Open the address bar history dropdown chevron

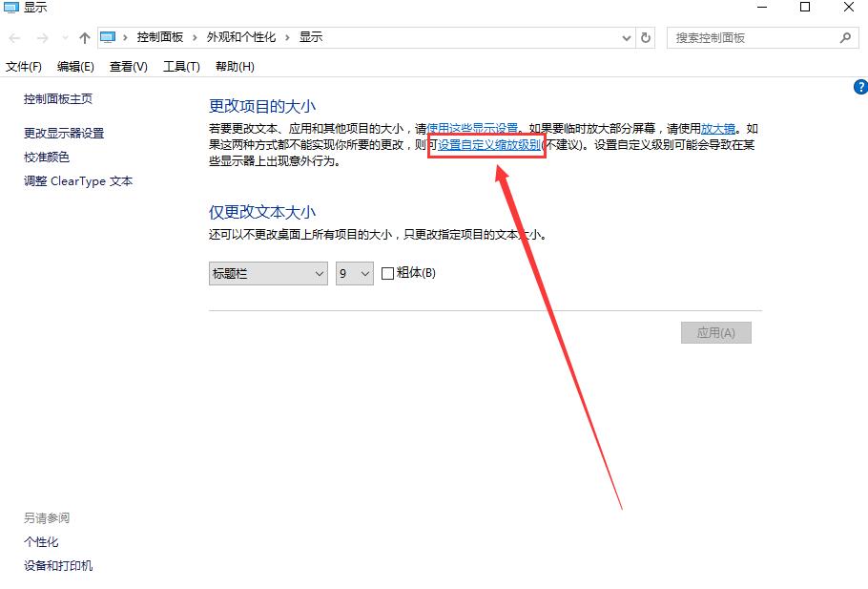pyautogui.click(x=626, y=38)
